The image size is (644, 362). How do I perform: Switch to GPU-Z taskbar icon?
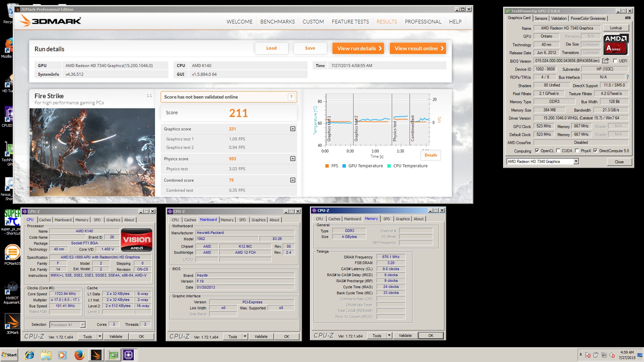(113, 355)
